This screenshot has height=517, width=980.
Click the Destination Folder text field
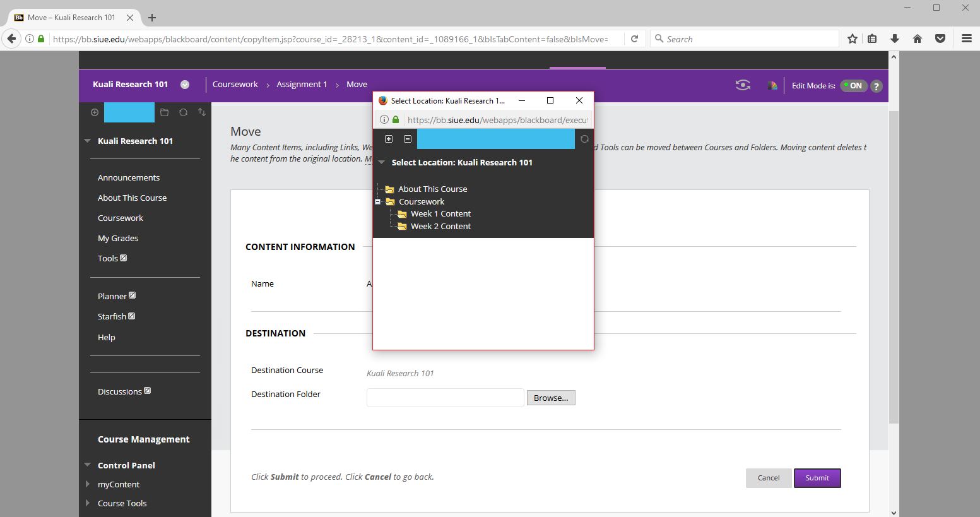pyautogui.click(x=445, y=398)
